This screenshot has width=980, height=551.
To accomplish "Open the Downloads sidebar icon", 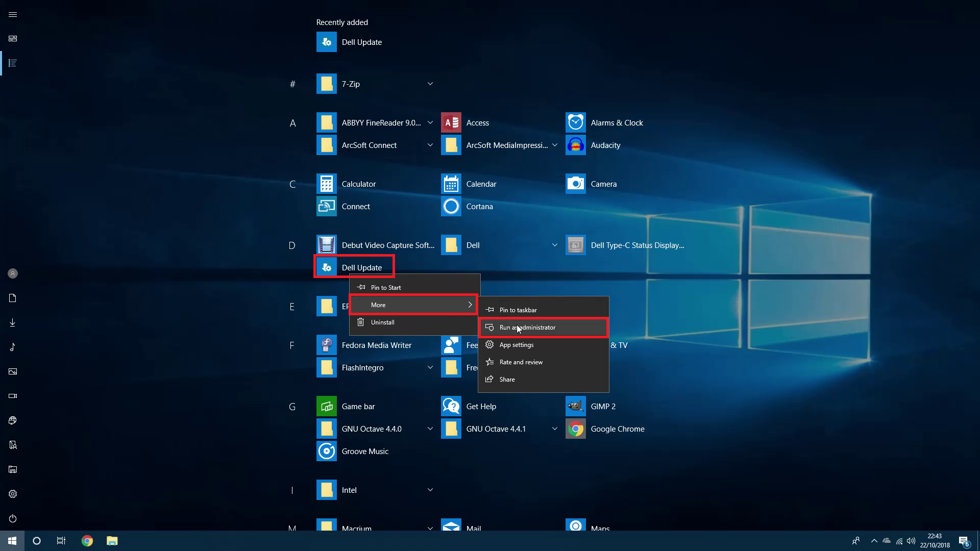I will pos(13,322).
